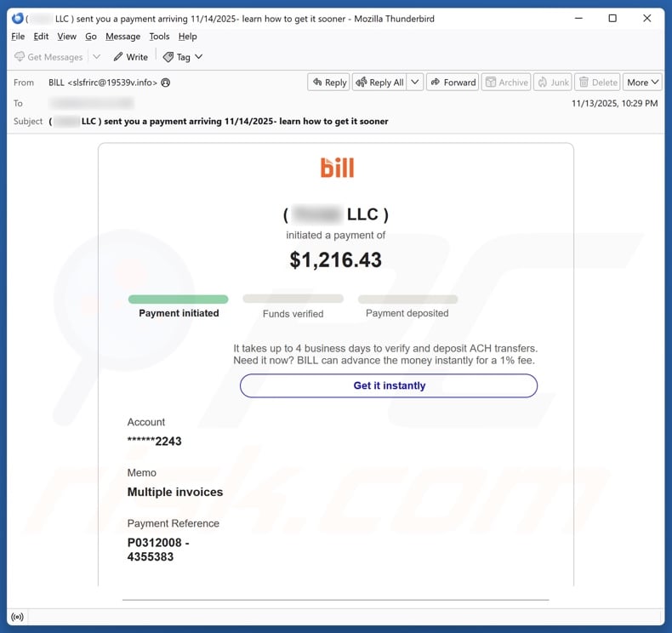This screenshot has width=672, height=633.
Task: Click the email subject line text
Action: pyautogui.click(x=219, y=122)
